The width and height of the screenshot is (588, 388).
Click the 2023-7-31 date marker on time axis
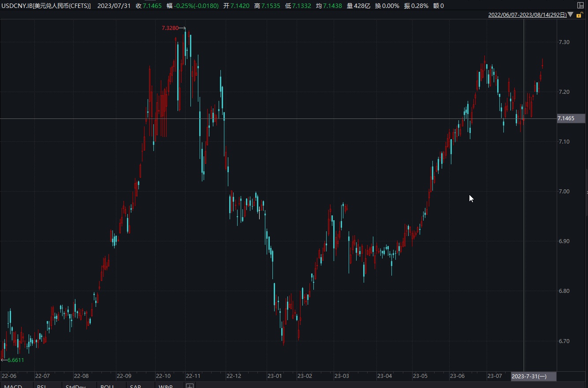click(x=533, y=376)
